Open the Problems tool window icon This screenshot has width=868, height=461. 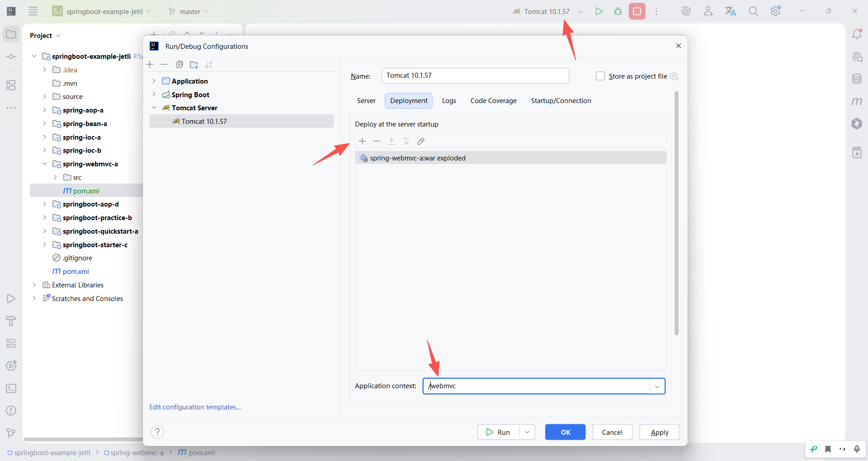pyautogui.click(x=11, y=410)
